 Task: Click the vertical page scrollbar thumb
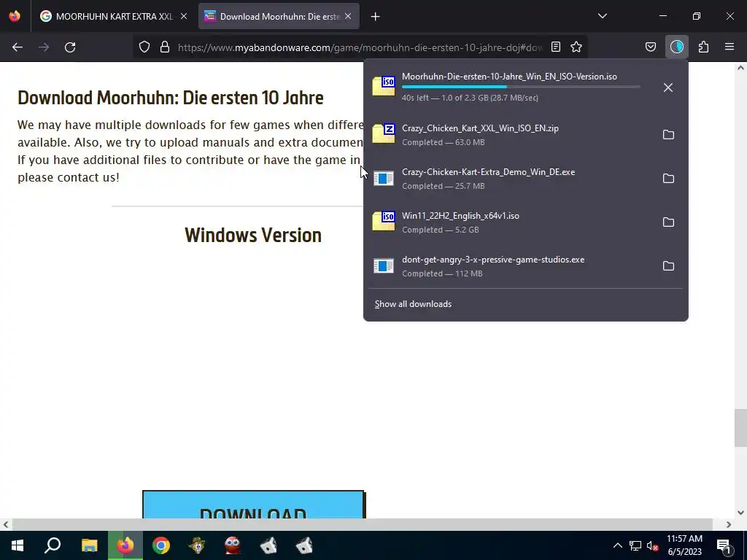coord(740,427)
